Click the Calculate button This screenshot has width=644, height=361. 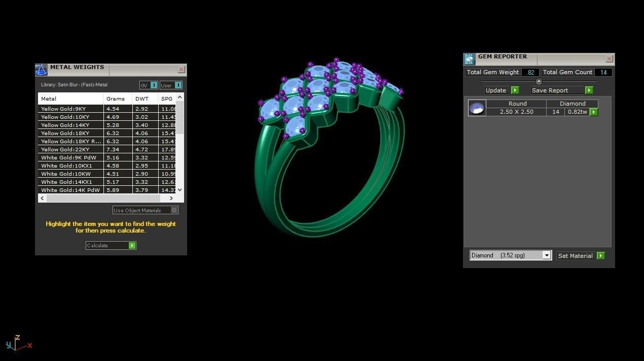[111, 246]
